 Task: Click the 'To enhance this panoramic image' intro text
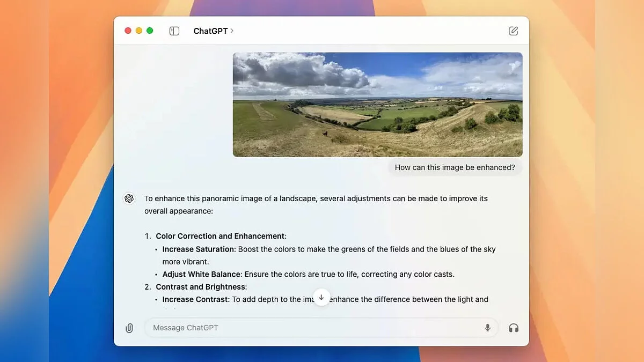(316, 205)
